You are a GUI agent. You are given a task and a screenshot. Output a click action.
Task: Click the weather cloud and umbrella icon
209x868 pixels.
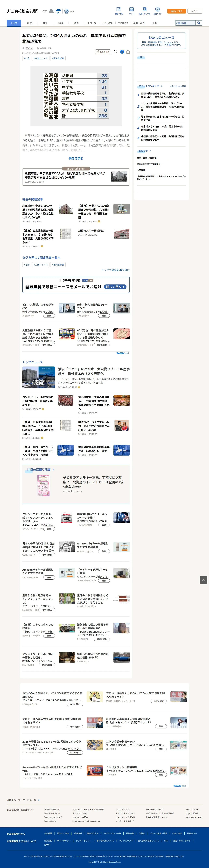tap(55, 11)
